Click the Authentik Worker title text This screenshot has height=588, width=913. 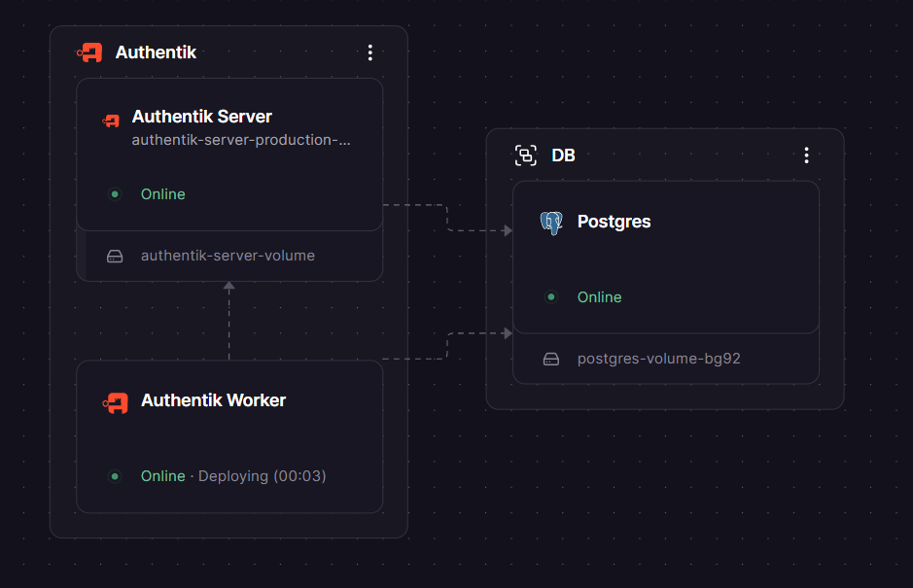click(213, 400)
